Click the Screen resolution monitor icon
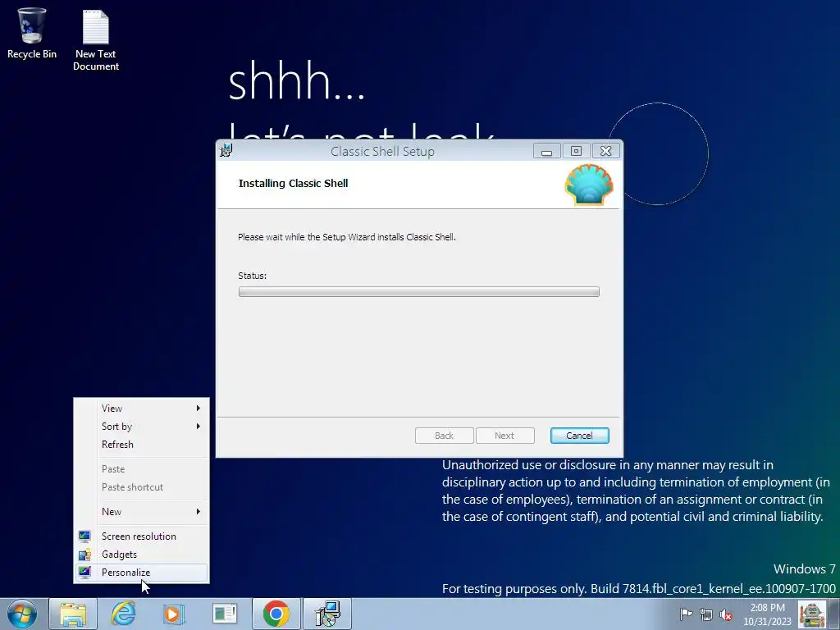This screenshot has height=630, width=840. point(84,536)
